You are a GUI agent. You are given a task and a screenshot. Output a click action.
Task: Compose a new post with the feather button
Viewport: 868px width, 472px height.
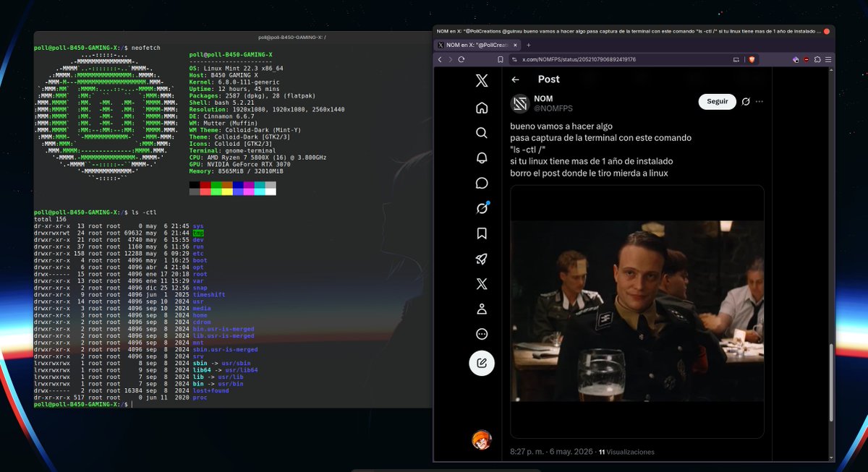point(482,363)
